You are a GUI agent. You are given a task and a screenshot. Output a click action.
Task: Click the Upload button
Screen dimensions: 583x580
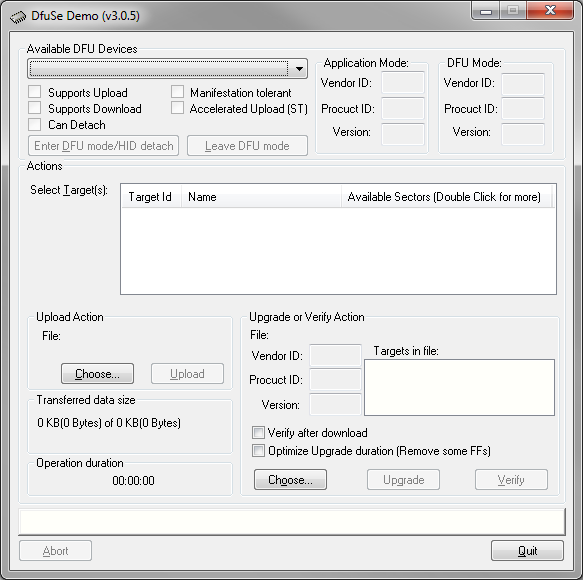187,374
